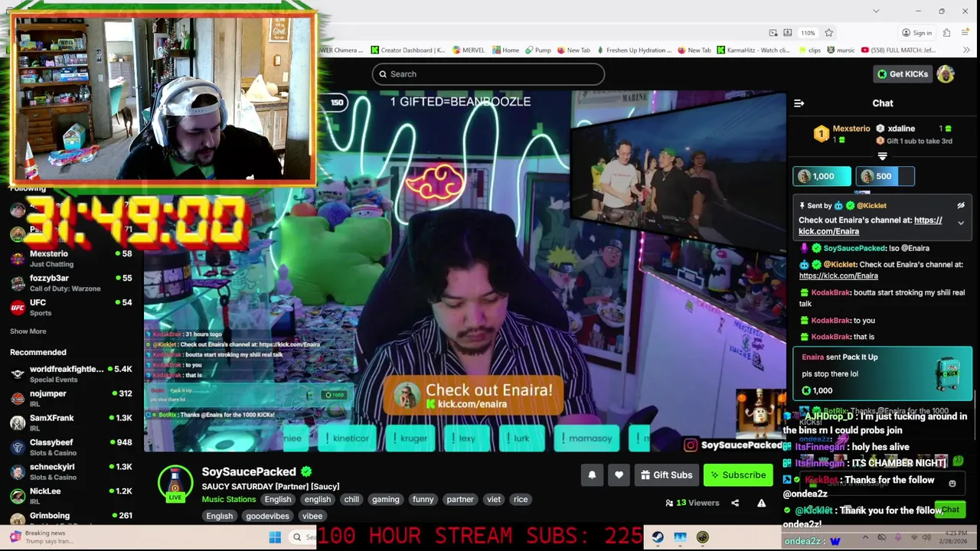Expand the pinned message chevron
The height and width of the screenshot is (551, 980).
(961, 223)
